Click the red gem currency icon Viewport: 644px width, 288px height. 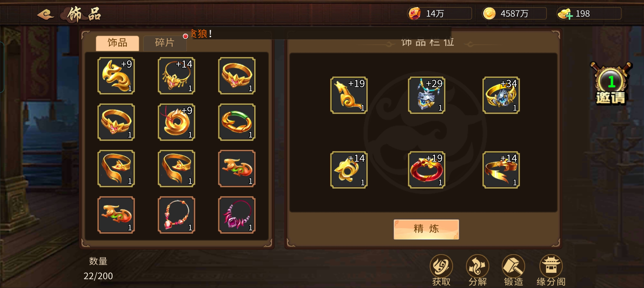coord(414,13)
